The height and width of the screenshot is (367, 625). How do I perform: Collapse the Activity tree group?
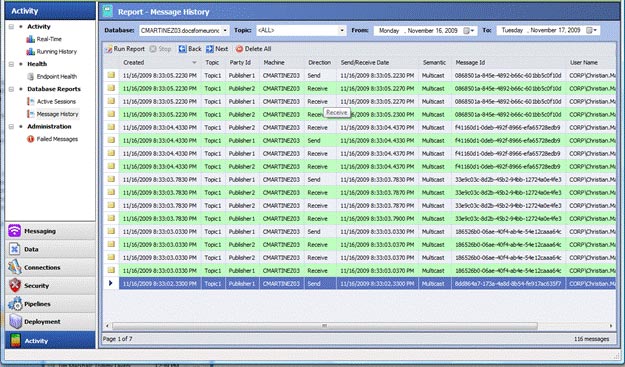(11, 27)
